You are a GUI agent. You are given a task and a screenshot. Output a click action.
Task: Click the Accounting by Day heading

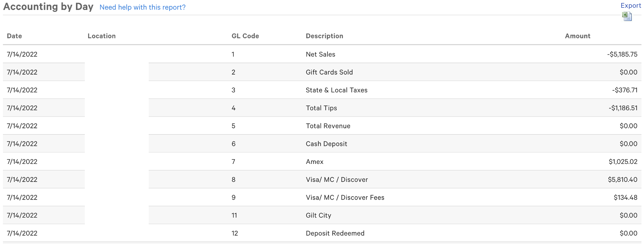click(x=48, y=7)
